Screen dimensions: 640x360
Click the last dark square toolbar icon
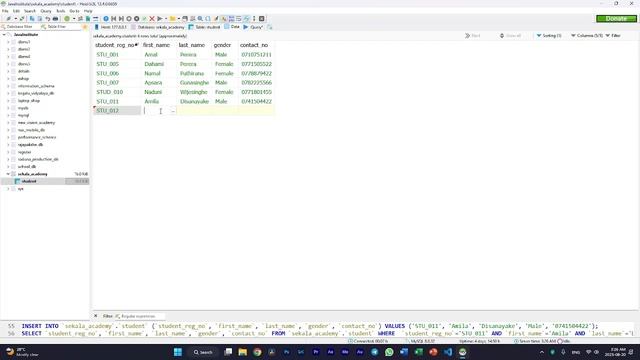(262, 19)
